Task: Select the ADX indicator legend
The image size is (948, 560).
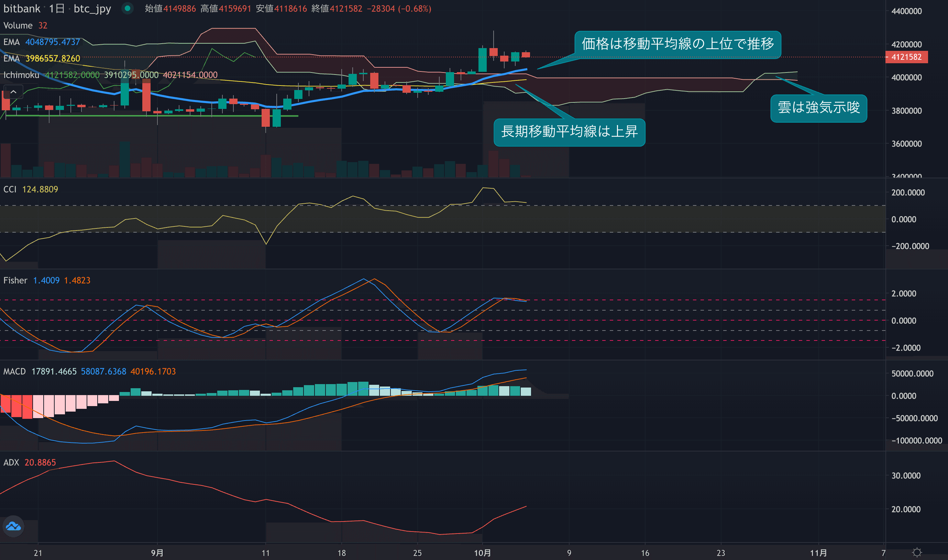Action: [x=11, y=462]
